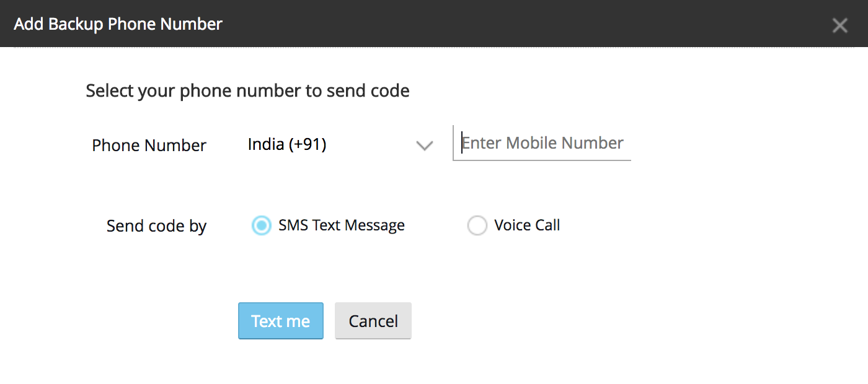This screenshot has height=384, width=868.
Task: Select the SMS Text Message radio button
Action: click(x=262, y=226)
